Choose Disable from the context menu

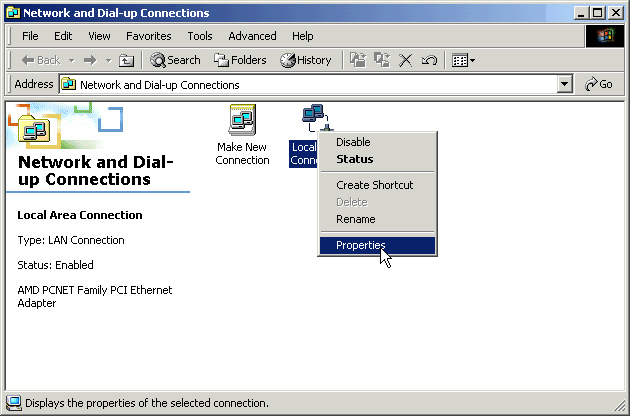tap(353, 142)
